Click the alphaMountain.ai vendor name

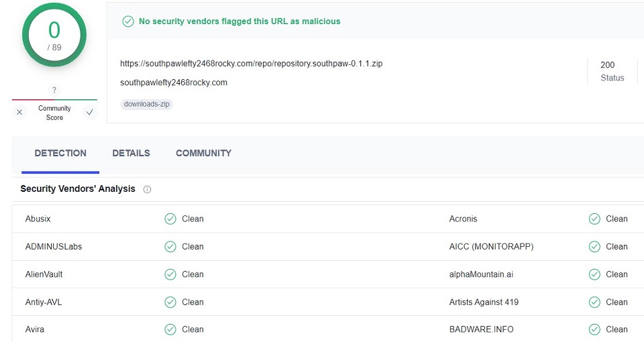481,274
